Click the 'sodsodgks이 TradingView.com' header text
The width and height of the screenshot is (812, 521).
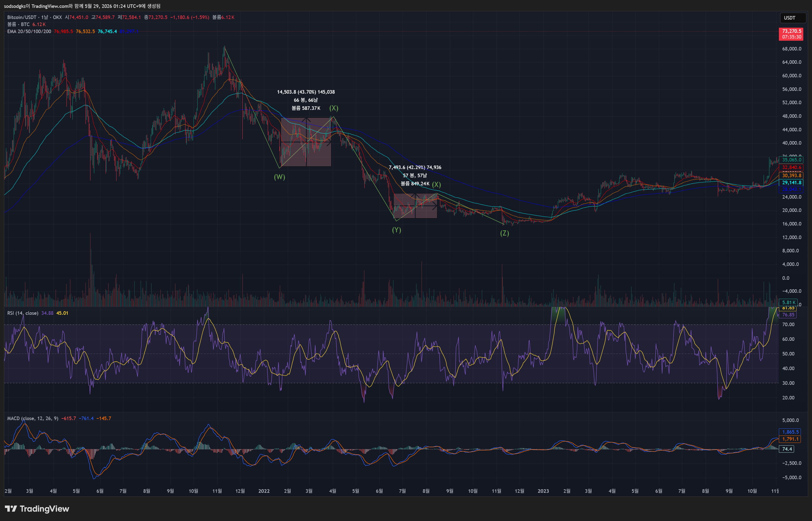36,6
